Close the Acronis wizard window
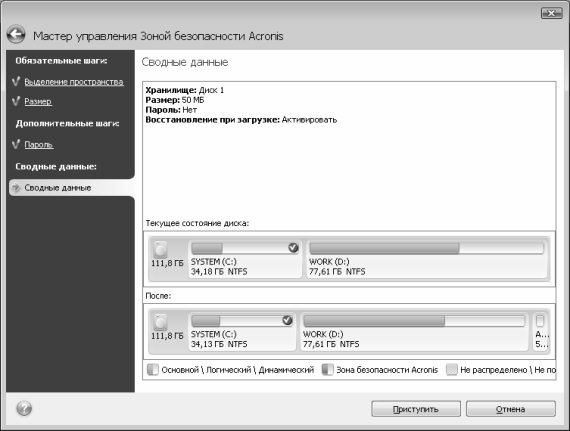Viewport: 570px width, 431px height. (x=551, y=13)
